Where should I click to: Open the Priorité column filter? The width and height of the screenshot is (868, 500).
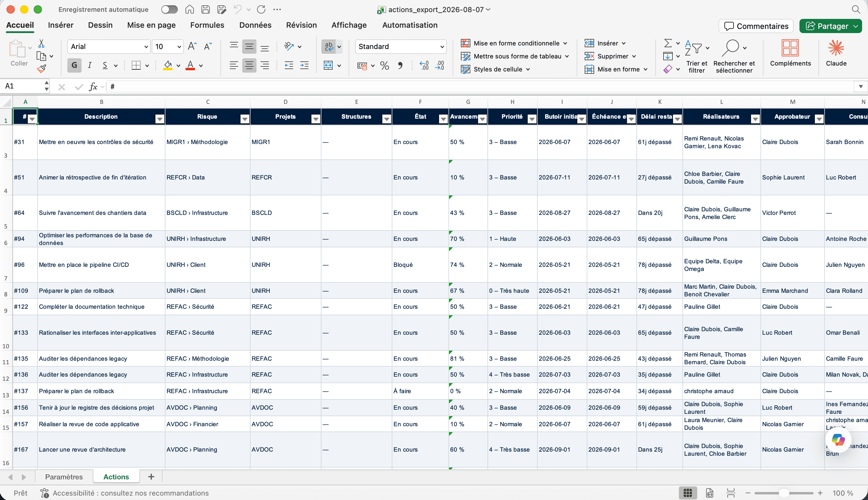(532, 119)
